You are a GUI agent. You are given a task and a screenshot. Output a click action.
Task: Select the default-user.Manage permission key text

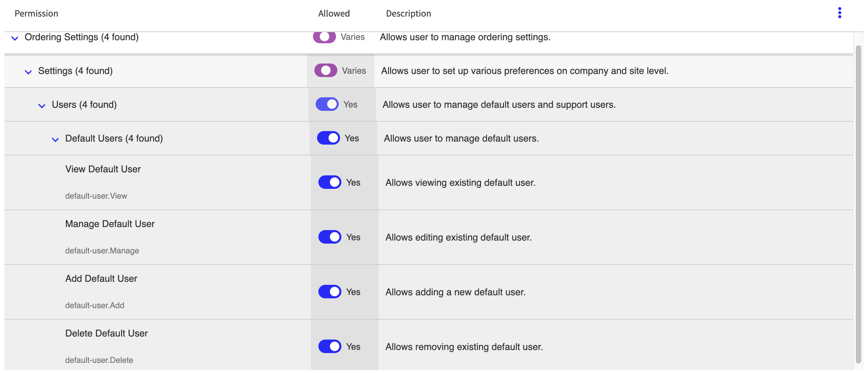(x=102, y=250)
